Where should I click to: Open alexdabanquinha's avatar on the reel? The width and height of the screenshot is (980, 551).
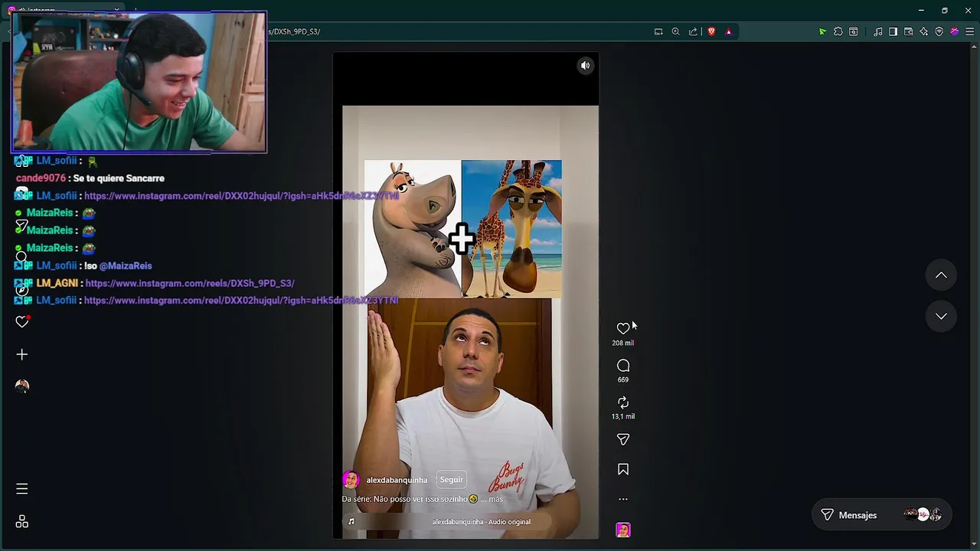tap(351, 480)
